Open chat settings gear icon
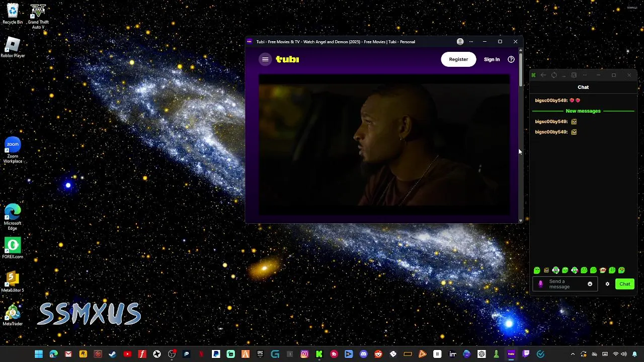644x362 pixels. coord(607,284)
